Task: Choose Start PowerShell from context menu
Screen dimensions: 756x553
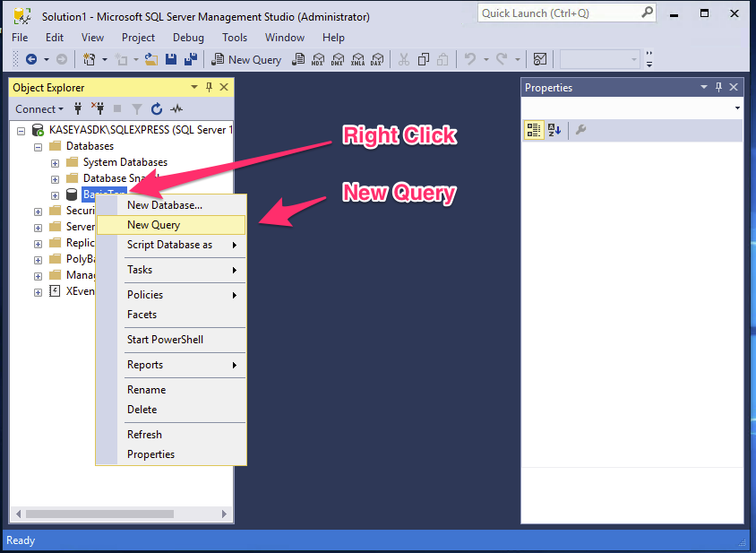Action: pyautogui.click(x=171, y=340)
